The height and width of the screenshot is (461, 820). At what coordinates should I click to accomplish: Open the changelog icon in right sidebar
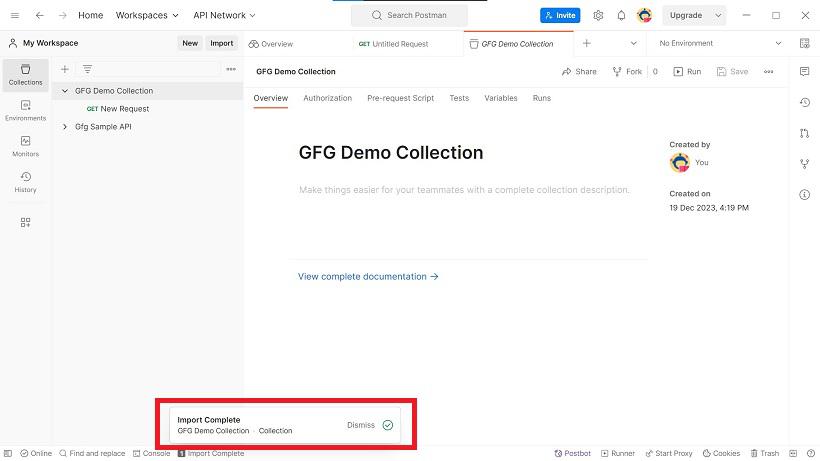tap(804, 102)
